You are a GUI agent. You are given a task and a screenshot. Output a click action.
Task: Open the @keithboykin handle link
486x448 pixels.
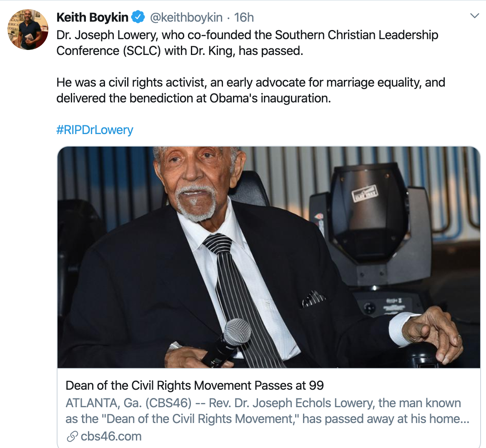[186, 17]
